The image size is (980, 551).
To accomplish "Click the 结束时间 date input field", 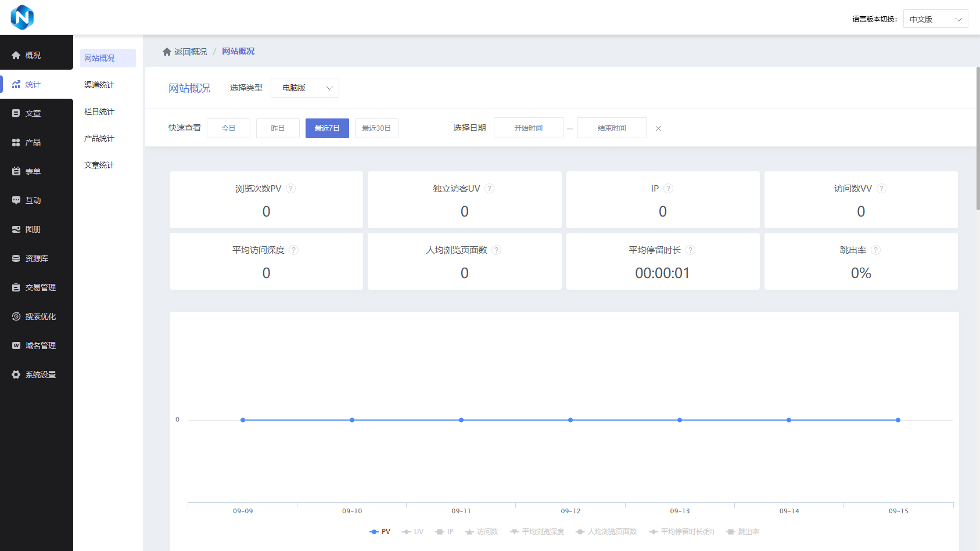I will point(612,128).
